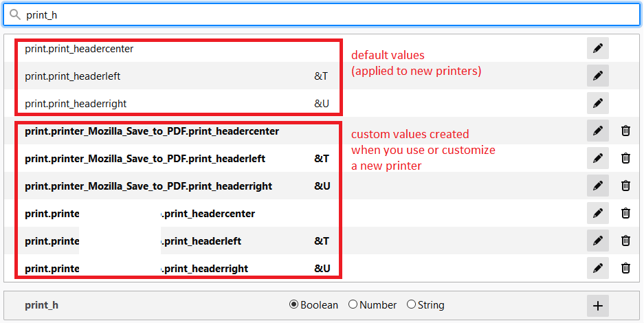Add the new print_h preference
Screen dimensions: 644x323
click(x=598, y=305)
